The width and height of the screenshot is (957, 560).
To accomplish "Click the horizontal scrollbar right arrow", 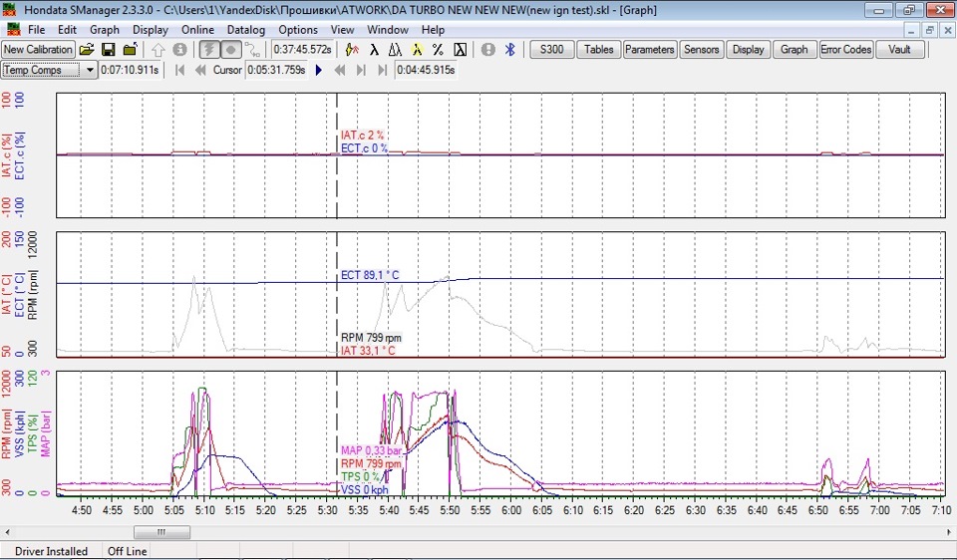I will click(x=951, y=532).
